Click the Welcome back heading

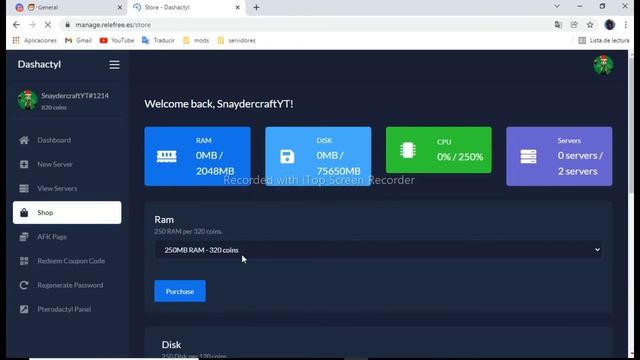pos(219,104)
